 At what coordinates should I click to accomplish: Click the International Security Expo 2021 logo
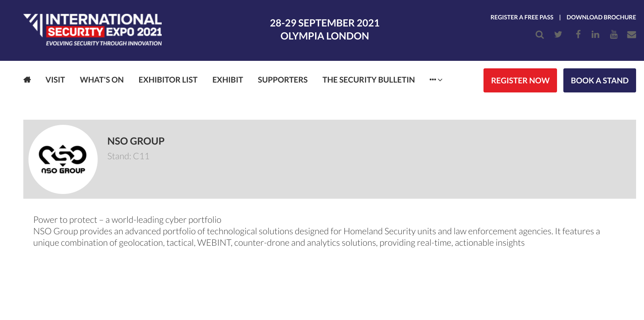pos(93,30)
